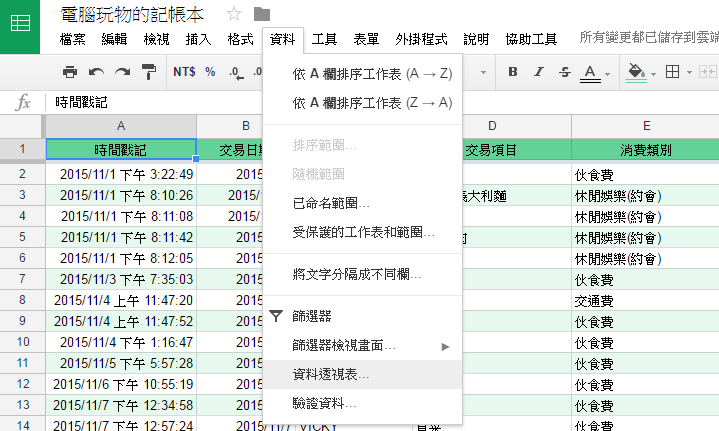Expand 篩選器檢視畫面 submenu
The image size is (719, 431).
[x=363, y=345]
